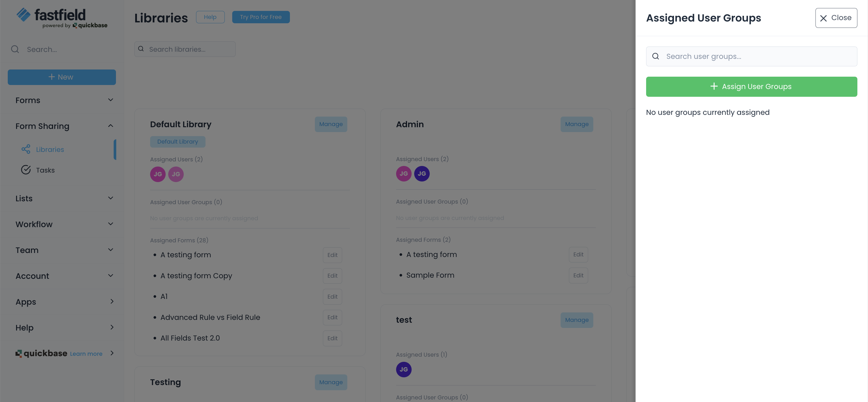Open Libraries from the sidebar
This screenshot has width=868, height=402.
[50, 149]
